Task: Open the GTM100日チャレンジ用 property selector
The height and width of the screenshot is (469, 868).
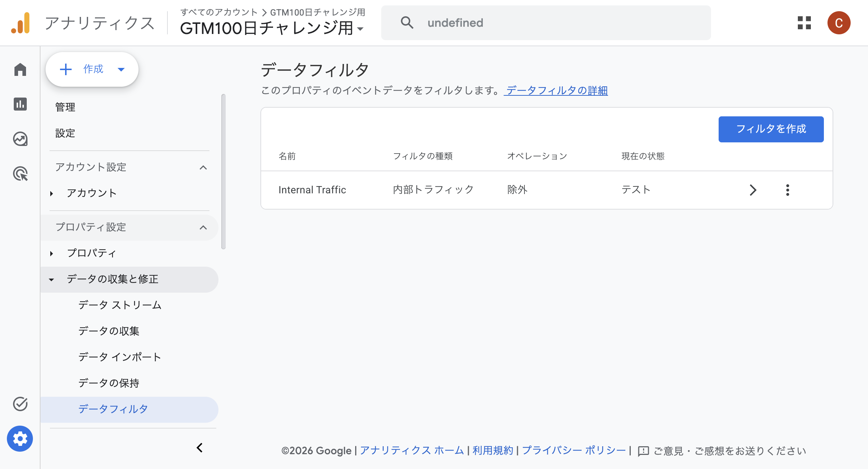Action: pos(272,28)
